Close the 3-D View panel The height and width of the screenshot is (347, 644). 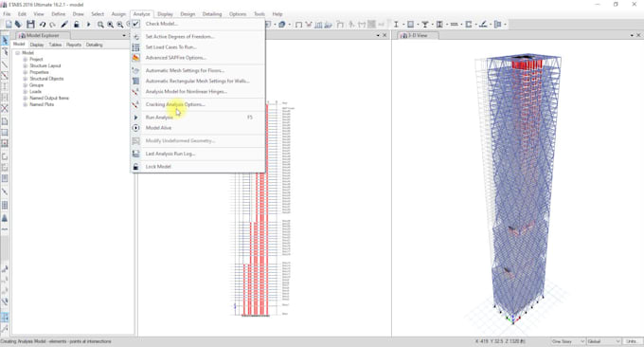tap(638, 36)
